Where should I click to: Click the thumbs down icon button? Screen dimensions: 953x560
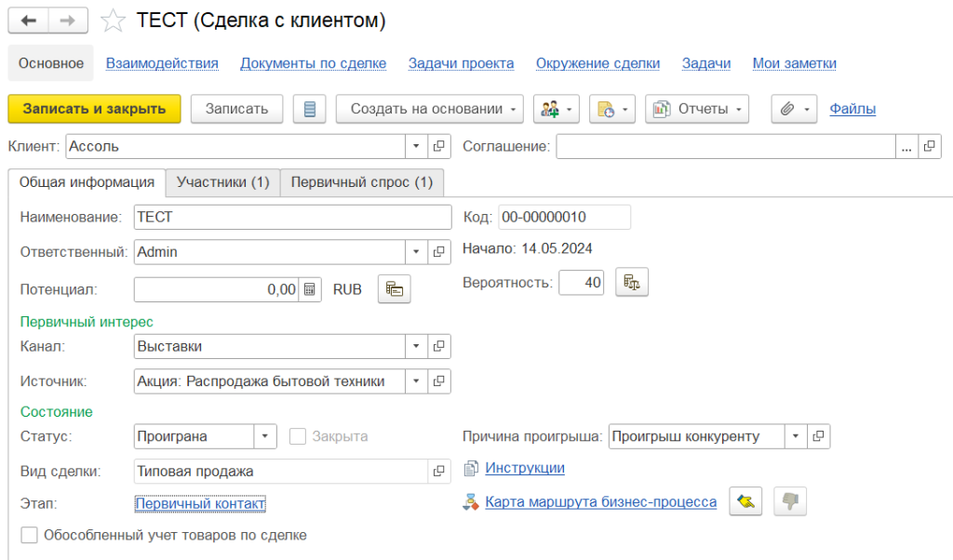point(790,501)
